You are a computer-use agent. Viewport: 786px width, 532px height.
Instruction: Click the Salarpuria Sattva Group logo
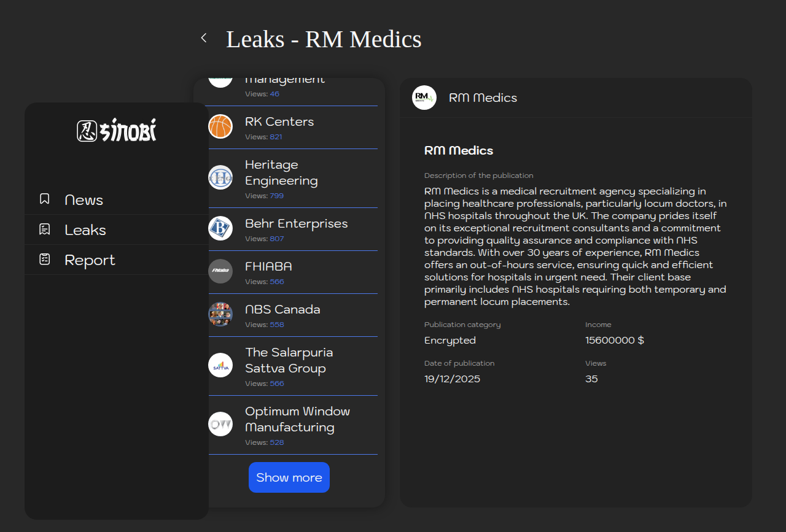[220, 365]
